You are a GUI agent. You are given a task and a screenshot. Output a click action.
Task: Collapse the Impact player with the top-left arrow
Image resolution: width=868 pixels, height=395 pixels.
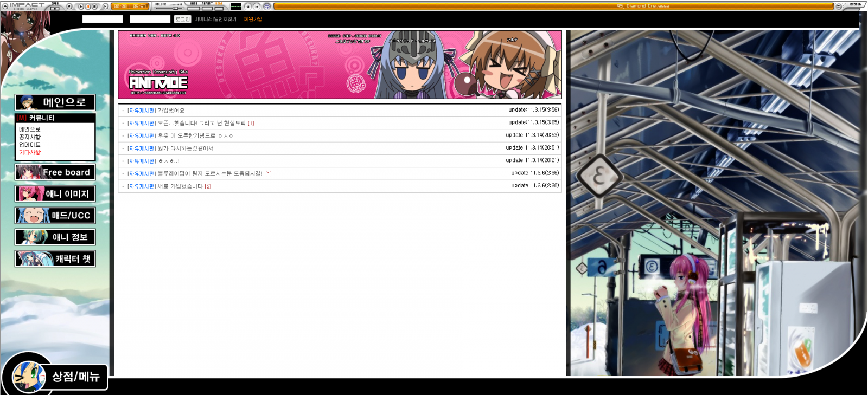click(x=5, y=7)
